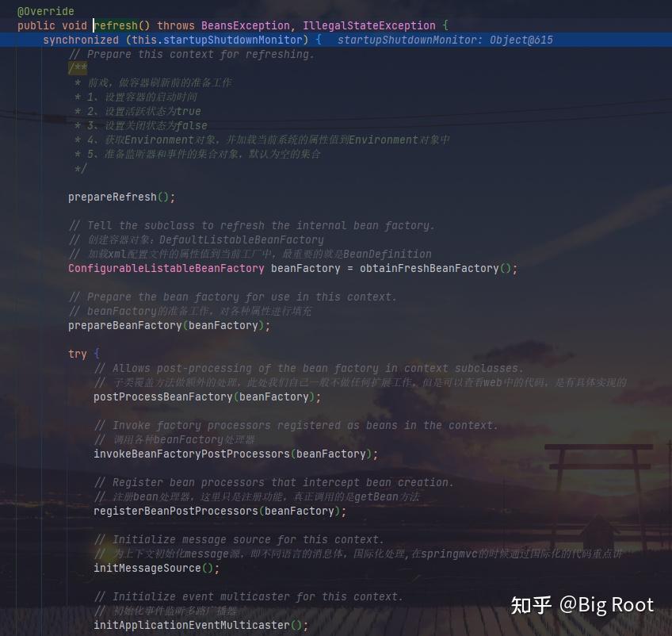
Task: Click the IllegalStateException exception type
Action: (370, 25)
